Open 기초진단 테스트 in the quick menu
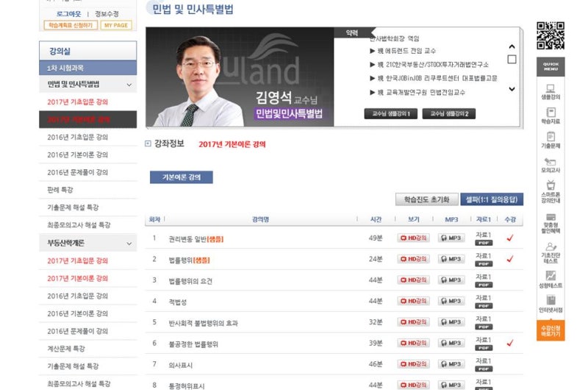The height and width of the screenshot is (390, 588). click(x=551, y=253)
